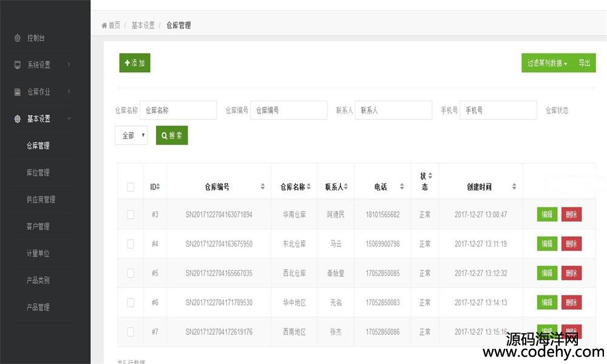The width and height of the screenshot is (607, 364).
Task: Open 库位管理 in sidebar menu
Action: (x=38, y=173)
